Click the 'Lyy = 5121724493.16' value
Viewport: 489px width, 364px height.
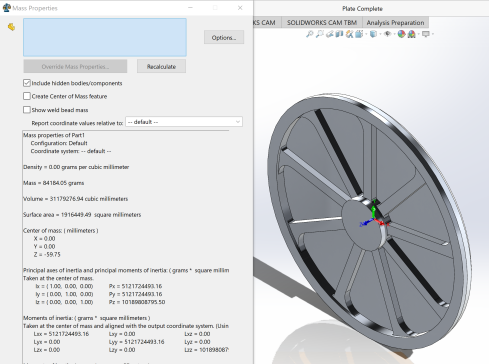click(137, 342)
